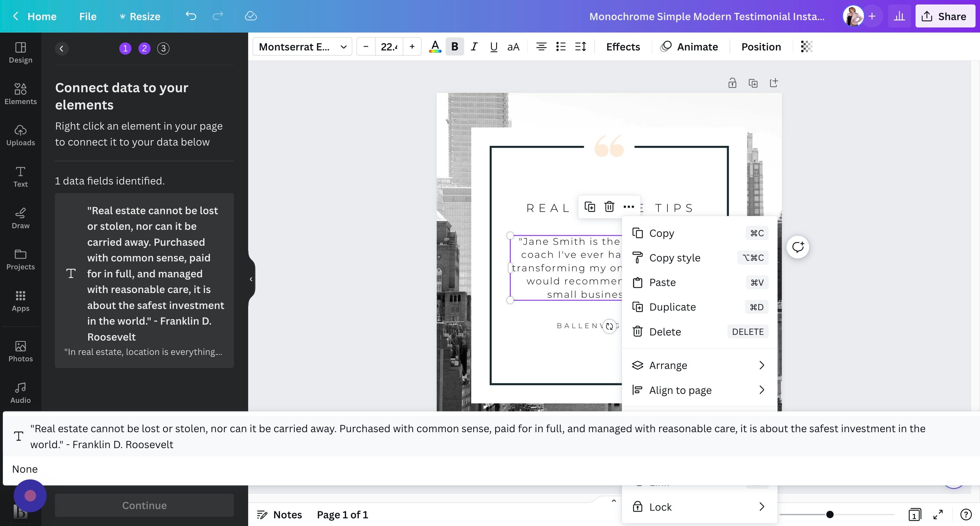The width and height of the screenshot is (980, 526).
Task: Duplicate element from floating toolbar
Action: (590, 207)
